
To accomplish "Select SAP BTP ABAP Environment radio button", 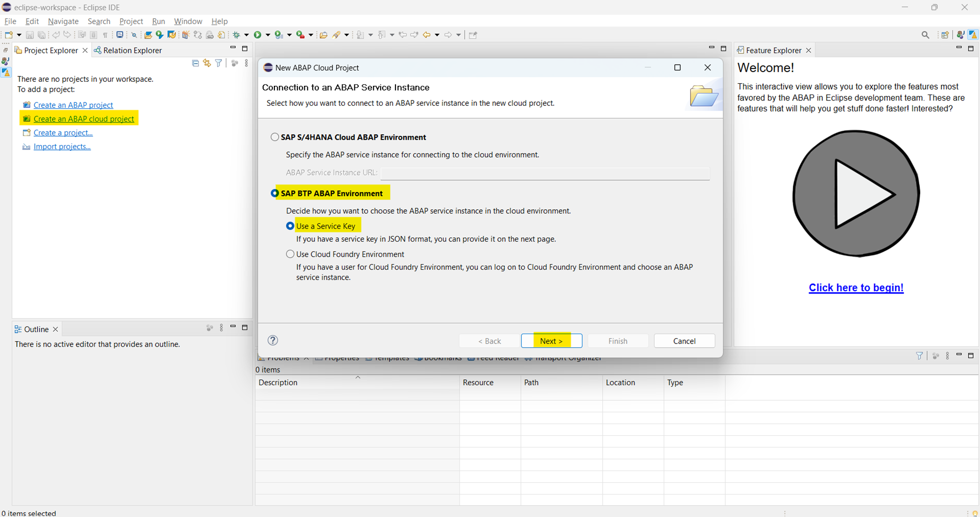I will point(275,194).
